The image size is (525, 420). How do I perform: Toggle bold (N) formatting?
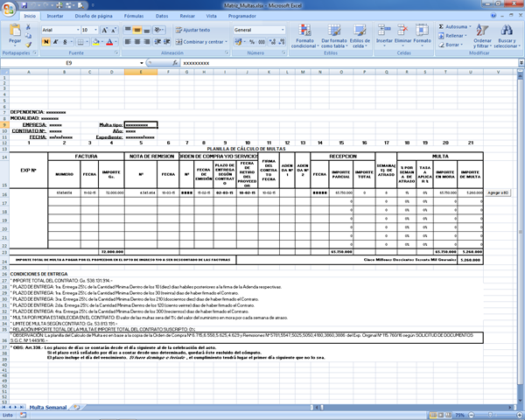pos(45,42)
